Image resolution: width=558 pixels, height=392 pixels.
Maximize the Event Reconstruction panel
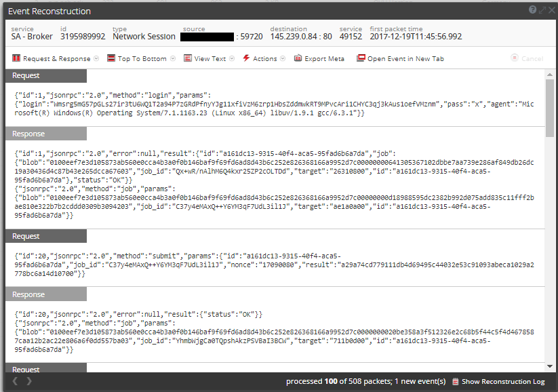coord(542,9)
